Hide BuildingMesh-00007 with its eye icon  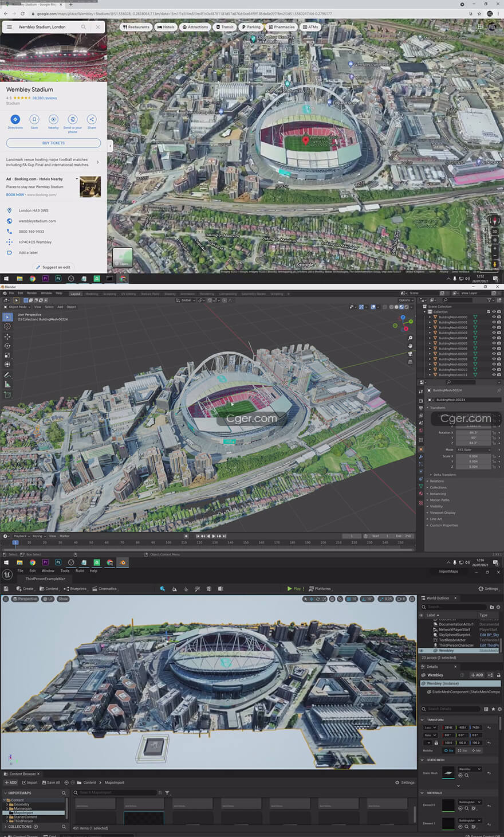click(x=494, y=354)
